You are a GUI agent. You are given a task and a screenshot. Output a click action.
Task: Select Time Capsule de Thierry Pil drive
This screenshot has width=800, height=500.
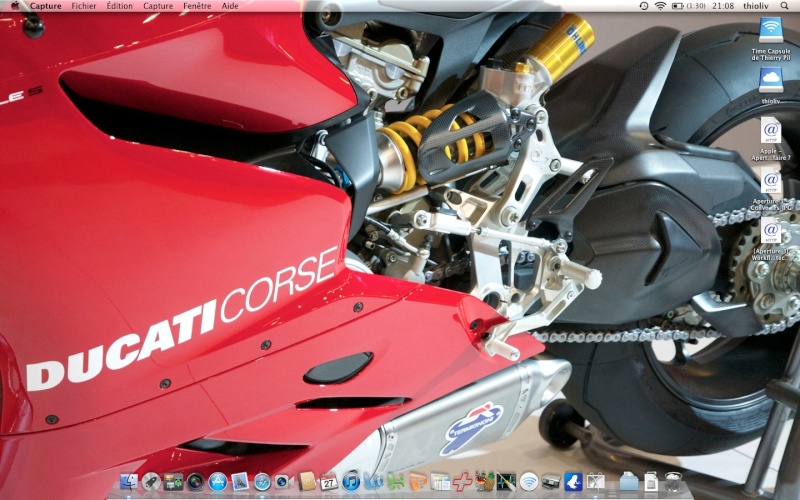point(770,39)
